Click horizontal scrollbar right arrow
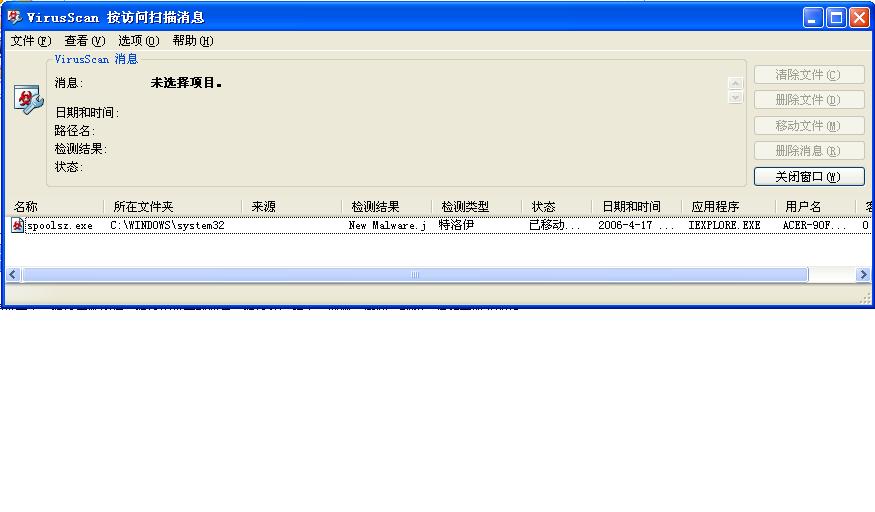This screenshot has height=512, width=875. pyautogui.click(x=863, y=274)
